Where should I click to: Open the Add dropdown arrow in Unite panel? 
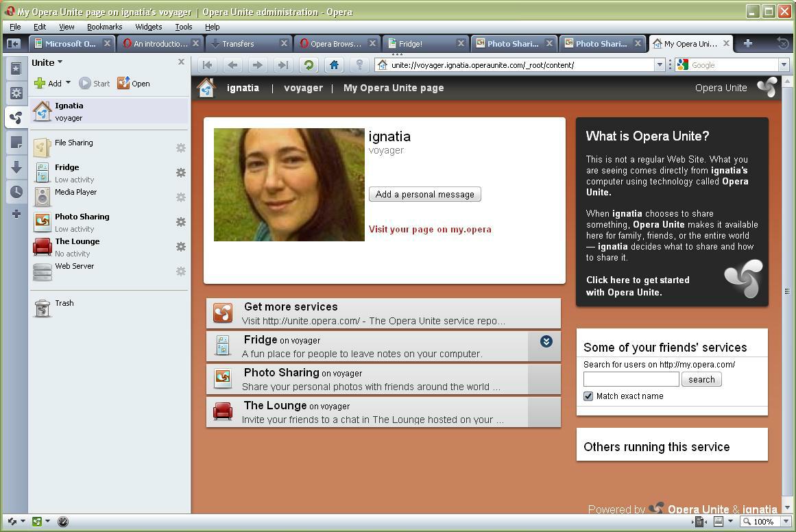pyautogui.click(x=68, y=83)
